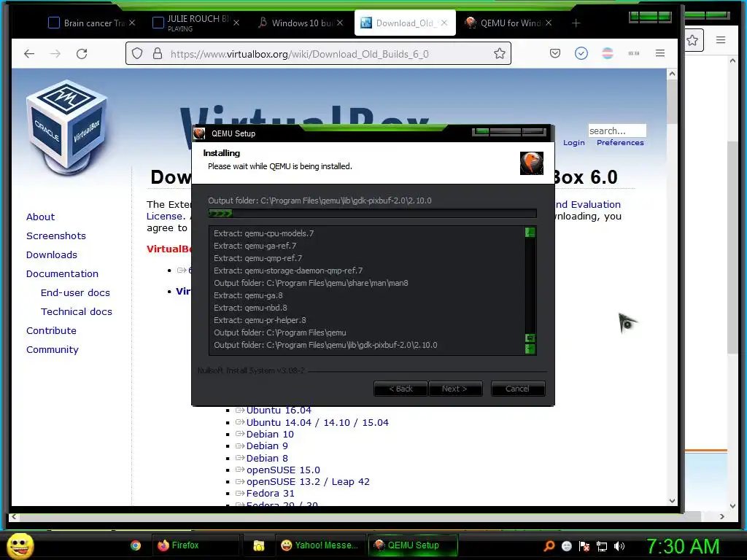This screenshot has height=560, width=747.
Task: Open the folder icon in the taskbar
Action: pos(259,545)
